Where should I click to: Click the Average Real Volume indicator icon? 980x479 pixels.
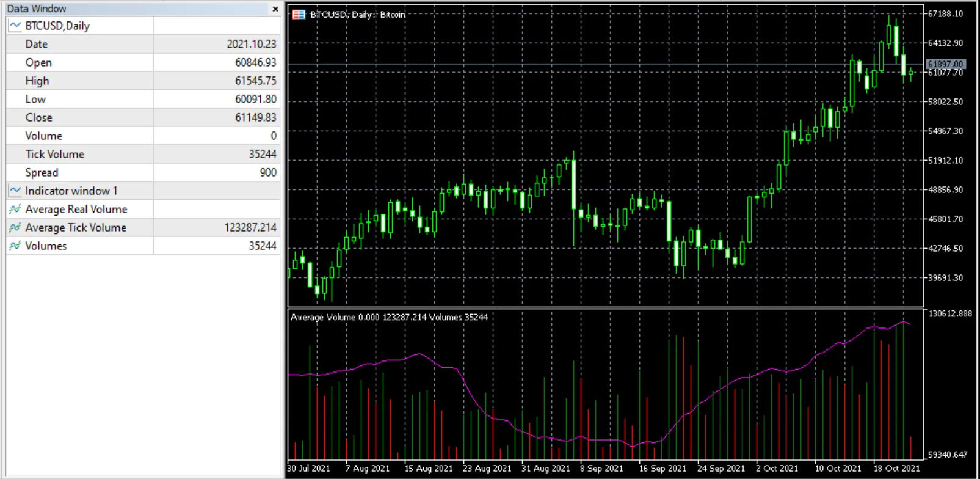(x=15, y=209)
